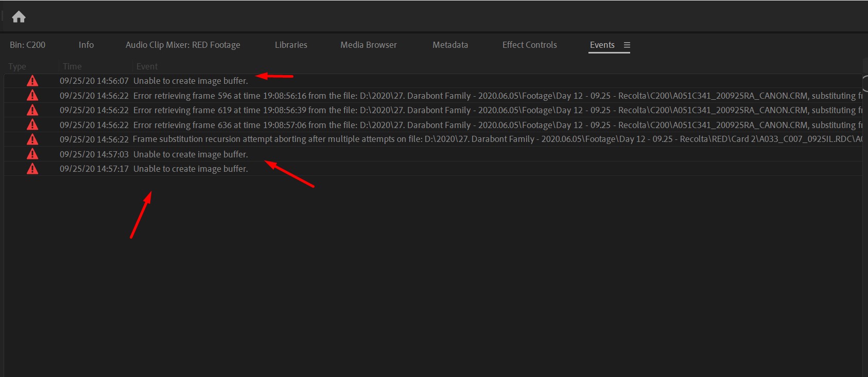The width and height of the screenshot is (868, 377).
Task: Select timestamp 09/25/20 14:57:17
Action: click(94, 169)
